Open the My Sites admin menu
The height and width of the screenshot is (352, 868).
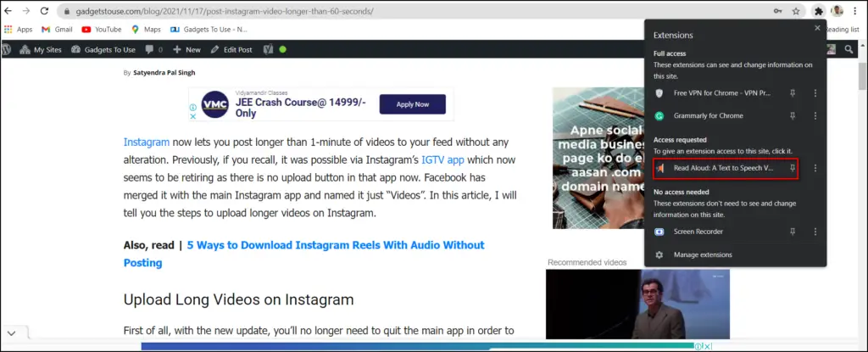pyautogui.click(x=41, y=49)
